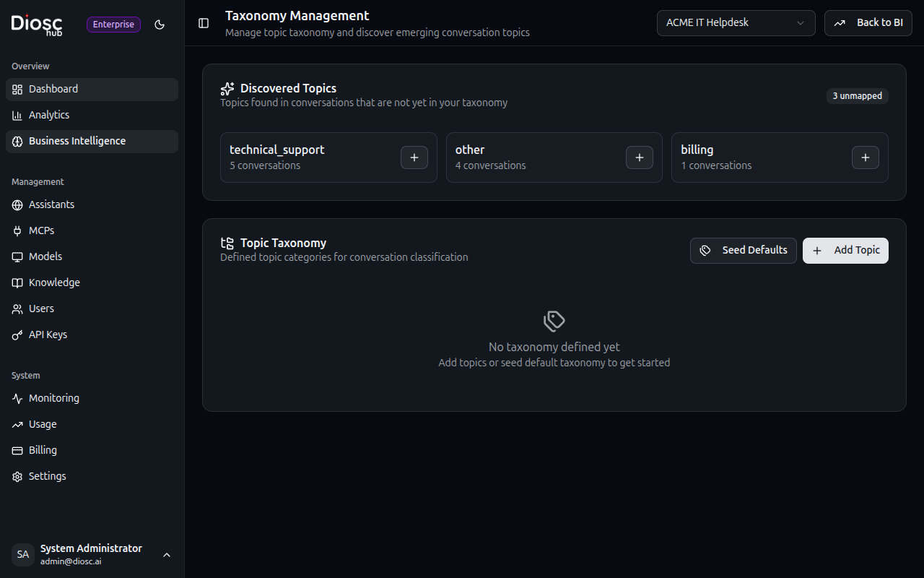Add technical_support topic with plus icon
The width and height of the screenshot is (924, 578).
(x=414, y=158)
